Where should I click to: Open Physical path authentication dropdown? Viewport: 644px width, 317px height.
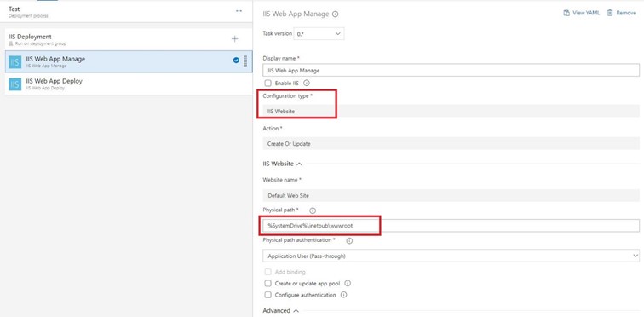pos(451,256)
